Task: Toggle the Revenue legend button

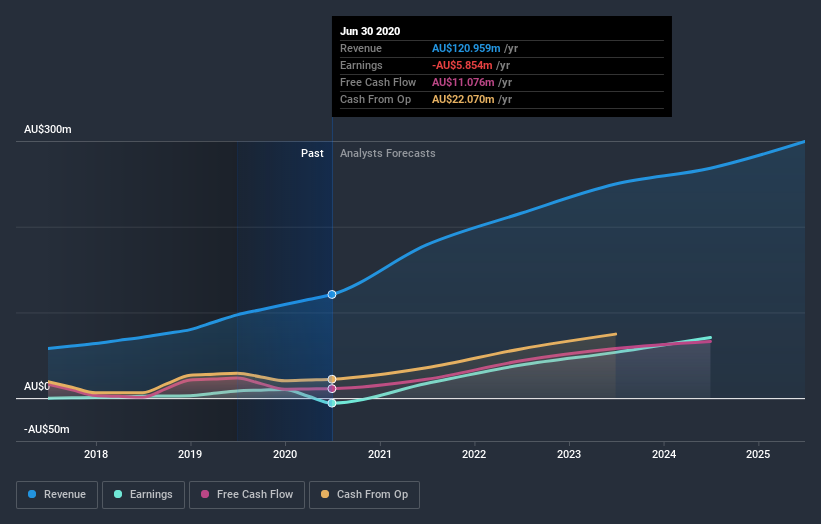Action: (57, 495)
